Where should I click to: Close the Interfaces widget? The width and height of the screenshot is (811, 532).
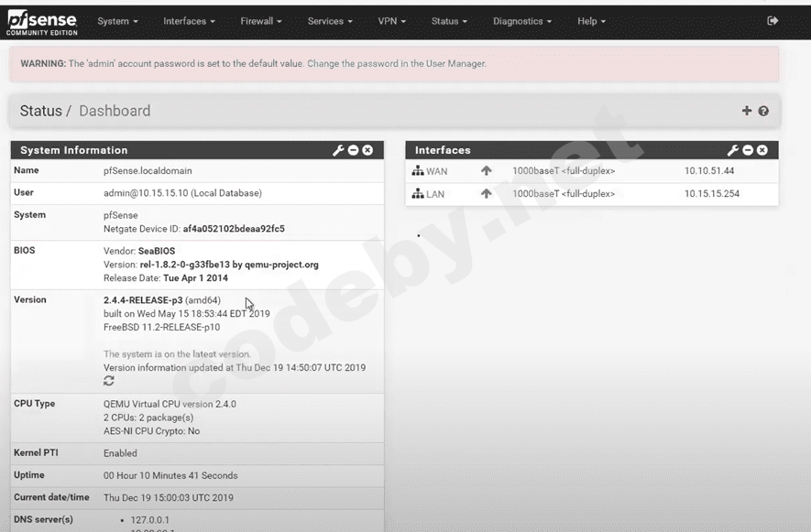[x=762, y=150]
